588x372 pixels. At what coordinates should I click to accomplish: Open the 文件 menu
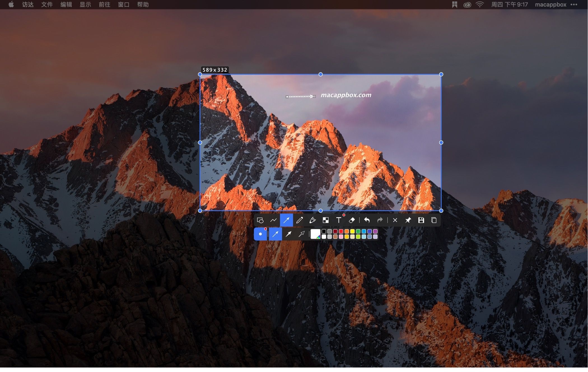point(47,4)
